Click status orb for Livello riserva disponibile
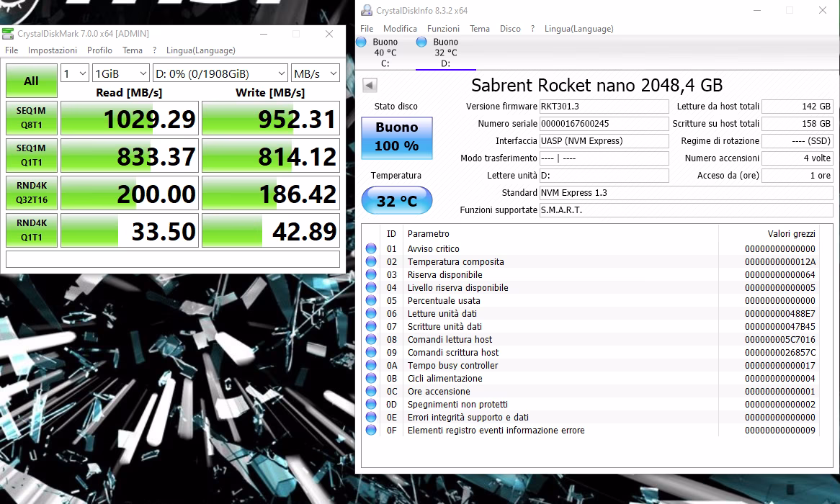This screenshot has height=504, width=840. 371,287
